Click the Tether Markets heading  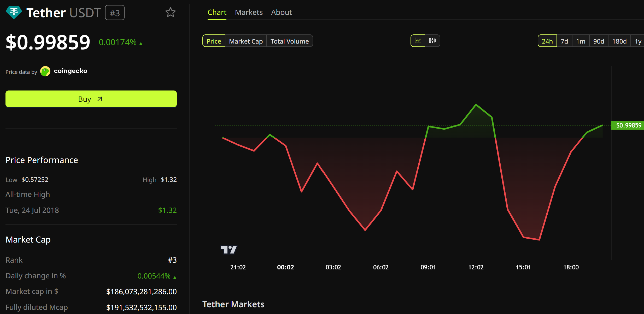coord(233,304)
